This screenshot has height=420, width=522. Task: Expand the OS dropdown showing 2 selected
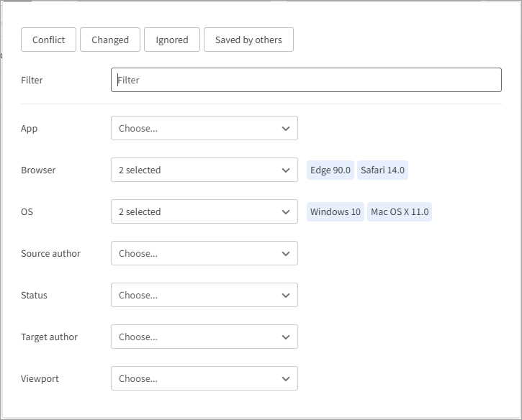[204, 212]
